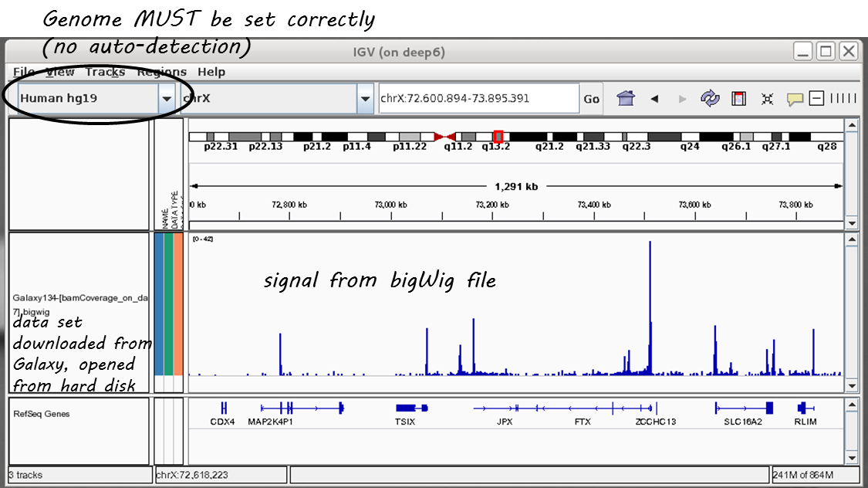
Task: Click the orange attribute color column
Action: click(177, 303)
